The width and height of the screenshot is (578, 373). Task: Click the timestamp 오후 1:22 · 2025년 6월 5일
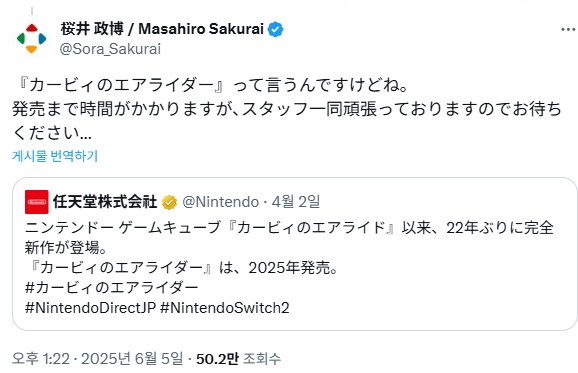tap(97, 359)
